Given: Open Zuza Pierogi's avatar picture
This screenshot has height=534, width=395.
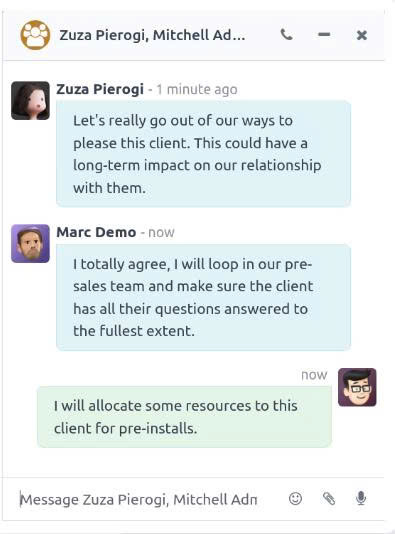Looking at the screenshot, I should (x=30, y=100).
